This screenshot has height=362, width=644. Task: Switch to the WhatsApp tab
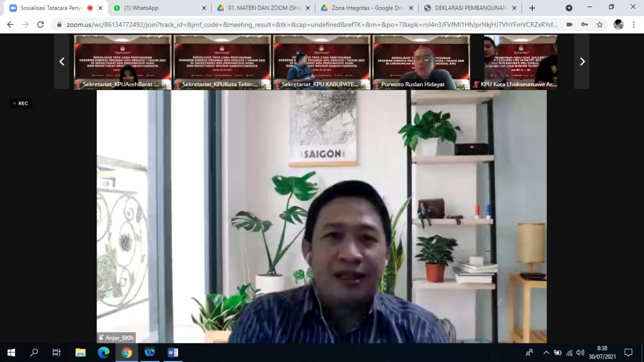(x=156, y=8)
